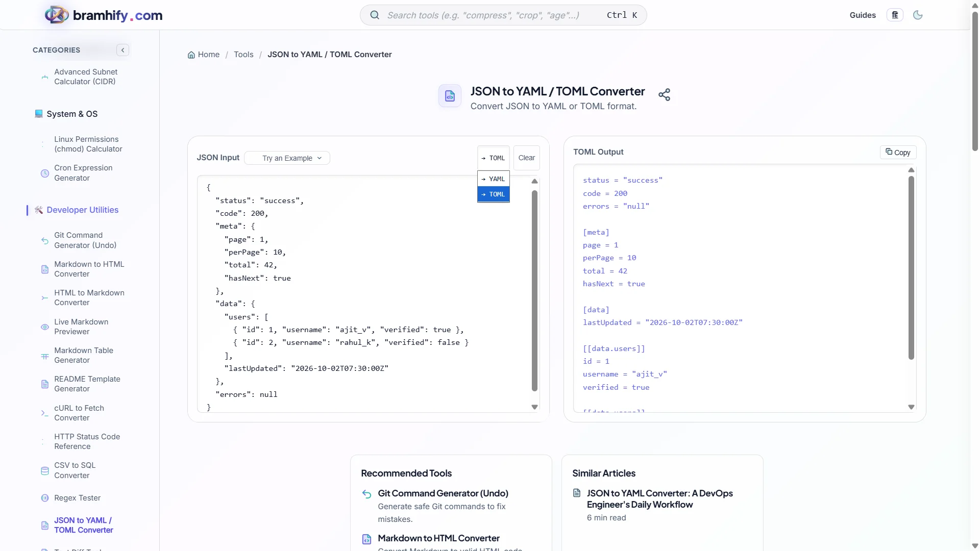This screenshot has width=980, height=551.
Task: Click the Regex Tester icon
Action: pyautogui.click(x=45, y=498)
